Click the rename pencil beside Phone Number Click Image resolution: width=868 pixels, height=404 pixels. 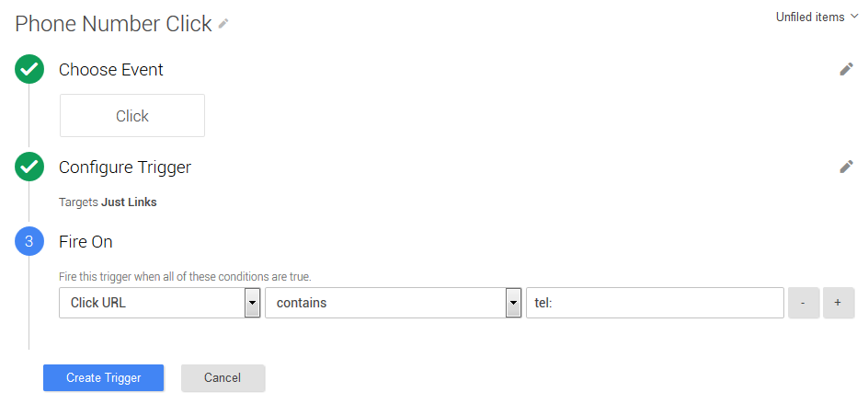click(223, 23)
